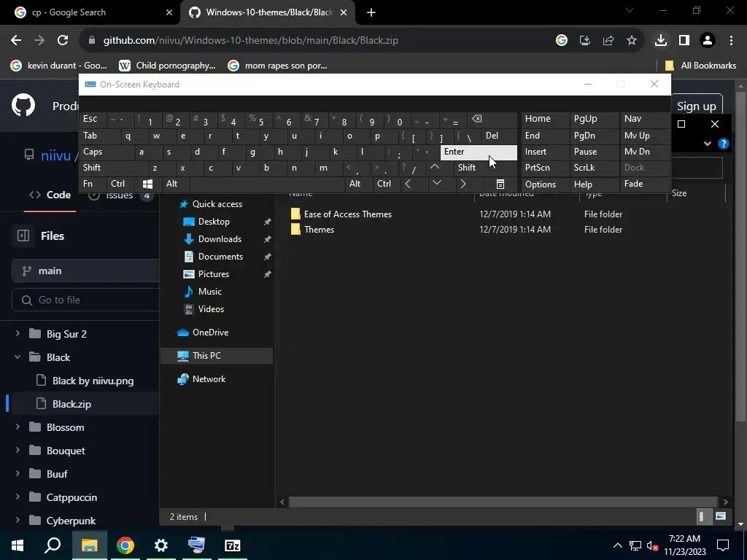The width and height of the screenshot is (747, 560).
Task: Click right arrow key on On-Screen Keyboard
Action: click(463, 184)
